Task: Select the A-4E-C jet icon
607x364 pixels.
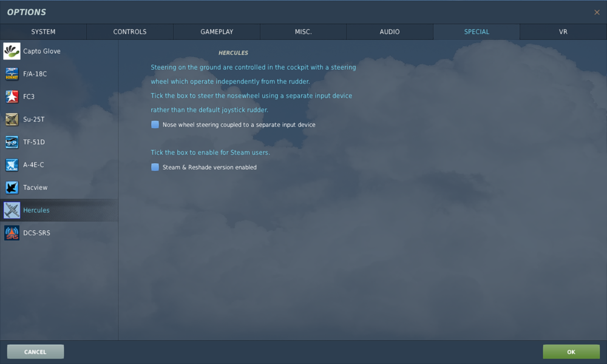Action: pos(12,165)
